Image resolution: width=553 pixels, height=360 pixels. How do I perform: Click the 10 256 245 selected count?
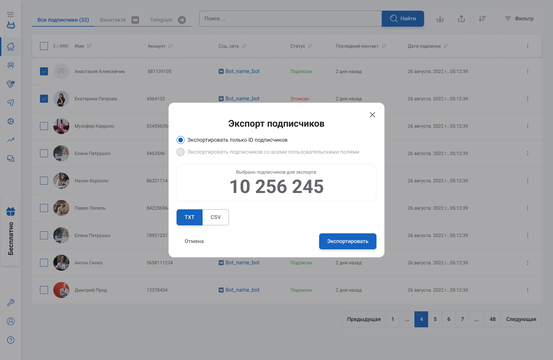coord(276,187)
